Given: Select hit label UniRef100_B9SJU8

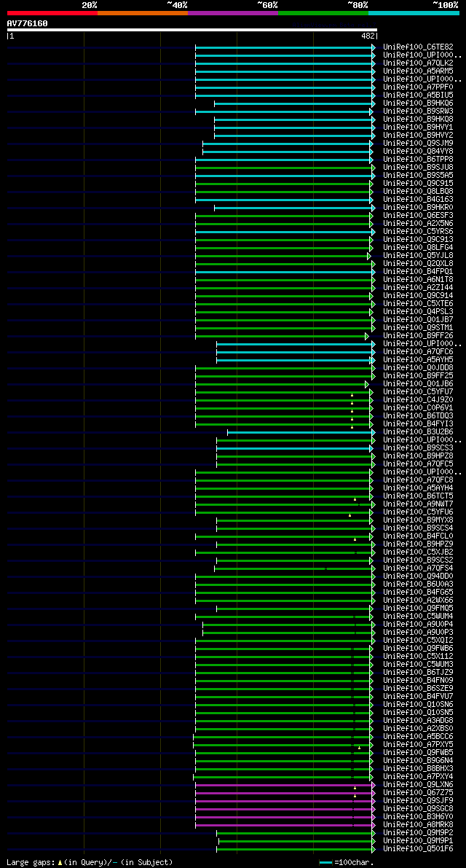Looking at the screenshot, I should (x=418, y=168).
